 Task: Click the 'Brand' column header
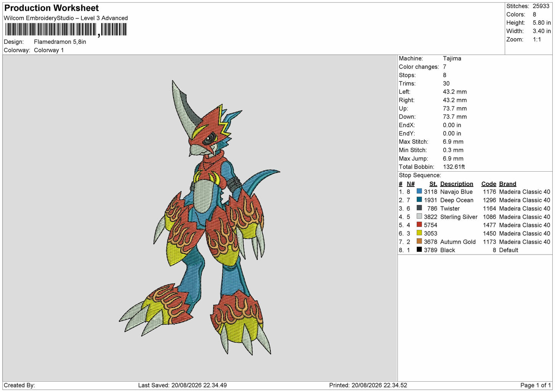pyautogui.click(x=508, y=184)
